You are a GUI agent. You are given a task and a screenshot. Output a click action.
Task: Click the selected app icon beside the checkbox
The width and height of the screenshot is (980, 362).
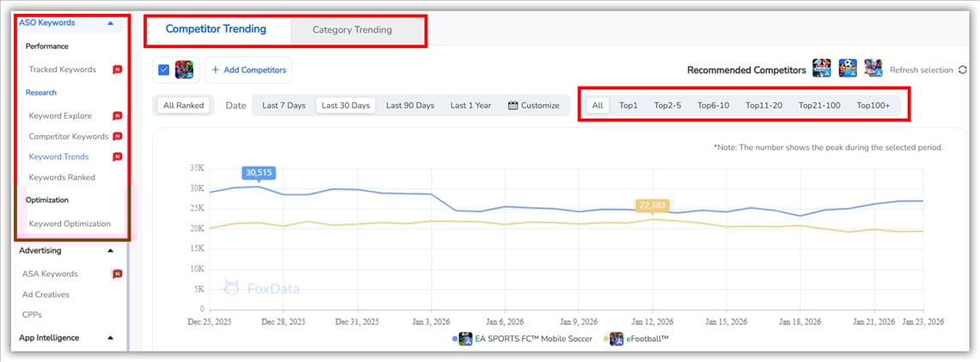click(x=184, y=70)
